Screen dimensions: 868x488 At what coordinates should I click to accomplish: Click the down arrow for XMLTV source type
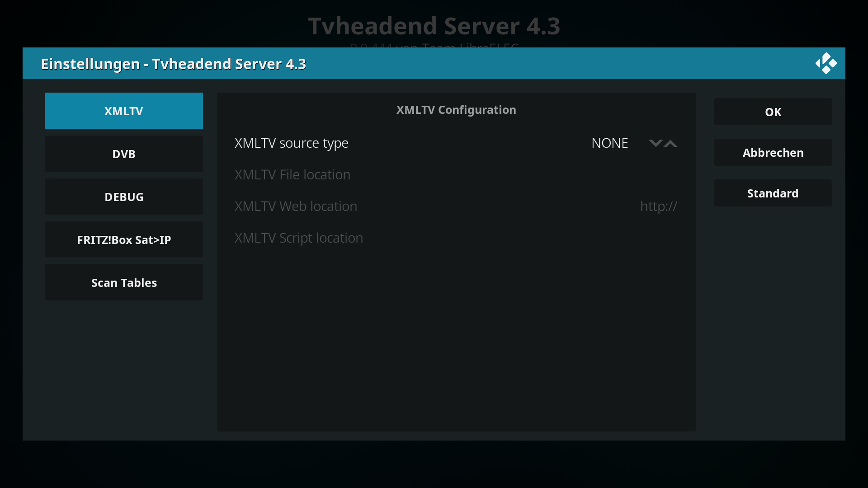656,143
